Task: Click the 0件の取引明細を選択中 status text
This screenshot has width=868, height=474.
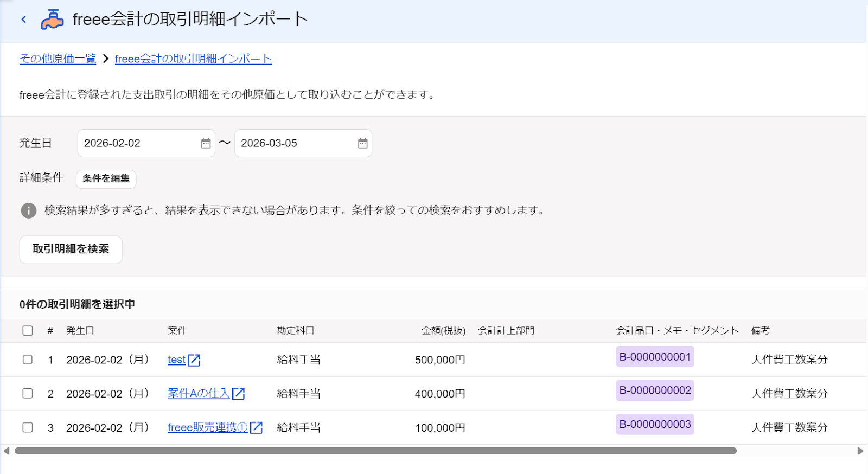Action: (77, 304)
